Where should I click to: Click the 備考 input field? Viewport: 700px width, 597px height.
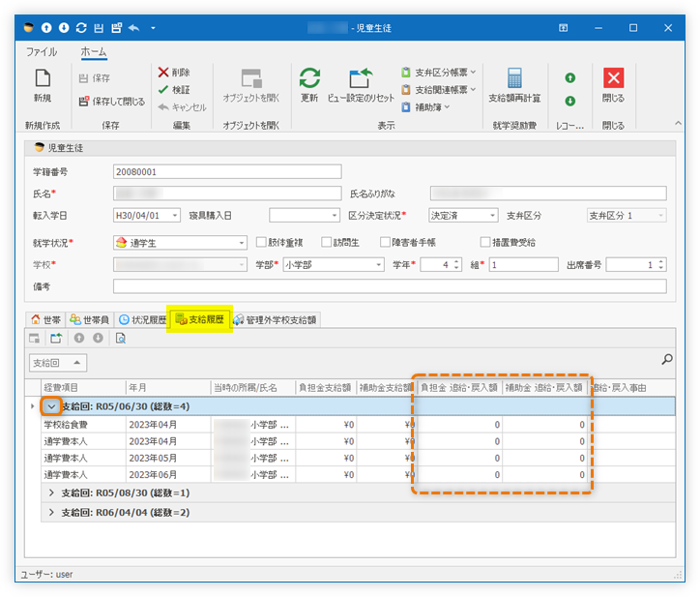click(390, 286)
